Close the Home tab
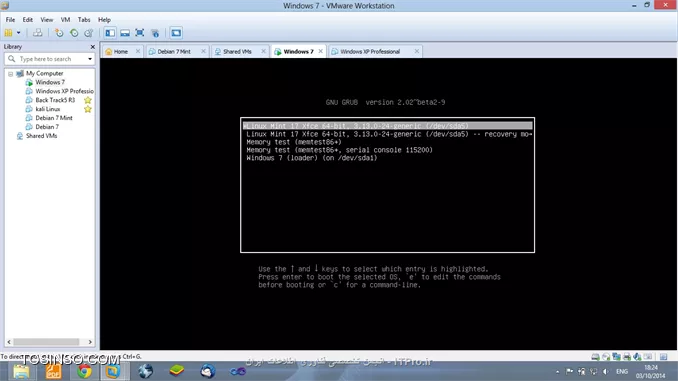The width and height of the screenshot is (678, 381). pyautogui.click(x=138, y=51)
